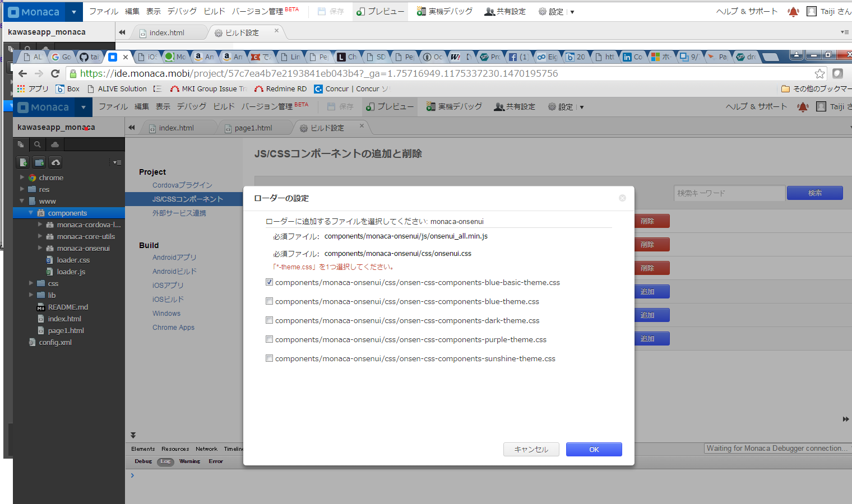This screenshot has height=504, width=852.
Task: Switch to the cloud tab icon in the sidebar
Action: click(55, 144)
